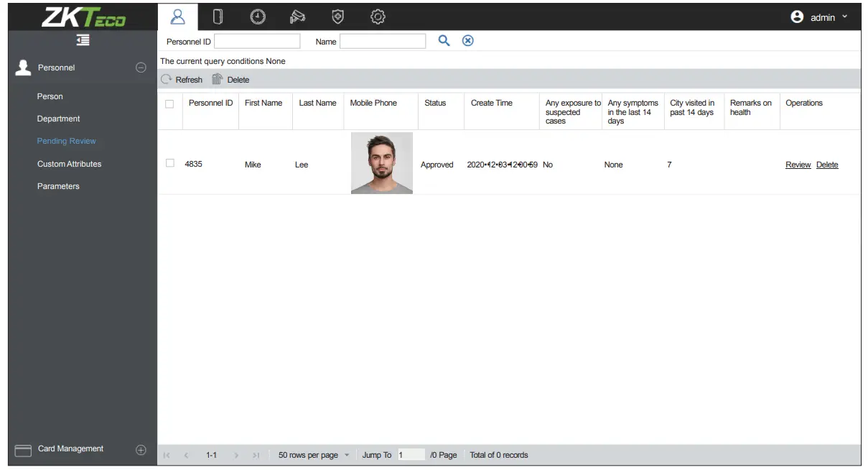Image resolution: width=868 pixels, height=470 pixels.
Task: Check the select-all checkbox in table header
Action: [x=170, y=103]
